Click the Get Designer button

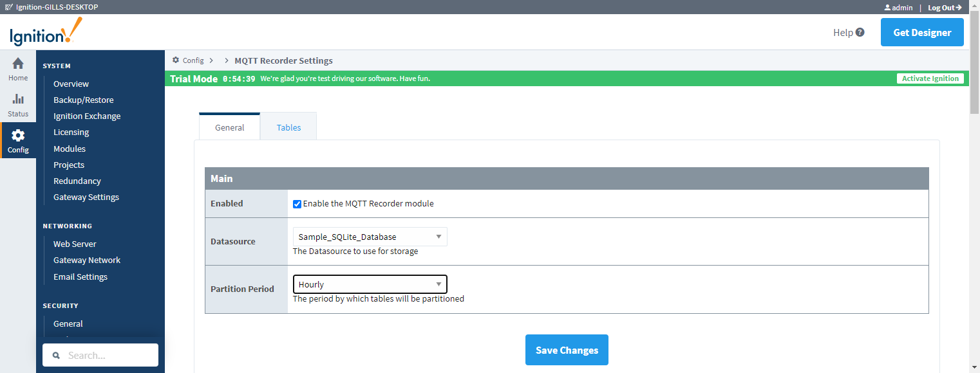click(x=922, y=32)
